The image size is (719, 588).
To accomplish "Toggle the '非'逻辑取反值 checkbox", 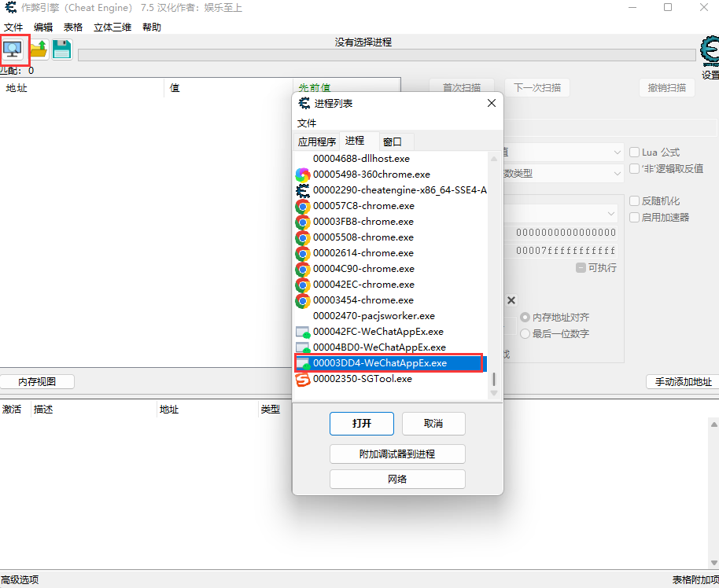I will pyautogui.click(x=635, y=169).
